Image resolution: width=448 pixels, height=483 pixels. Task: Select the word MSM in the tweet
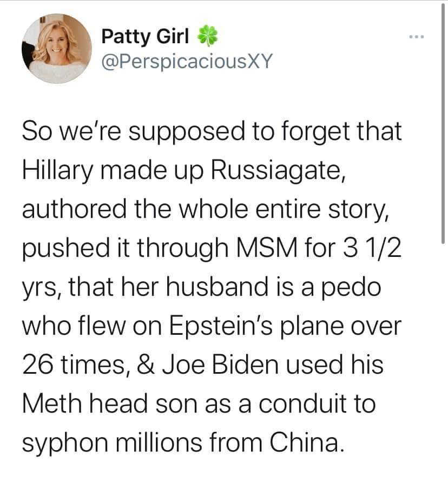tap(267, 248)
